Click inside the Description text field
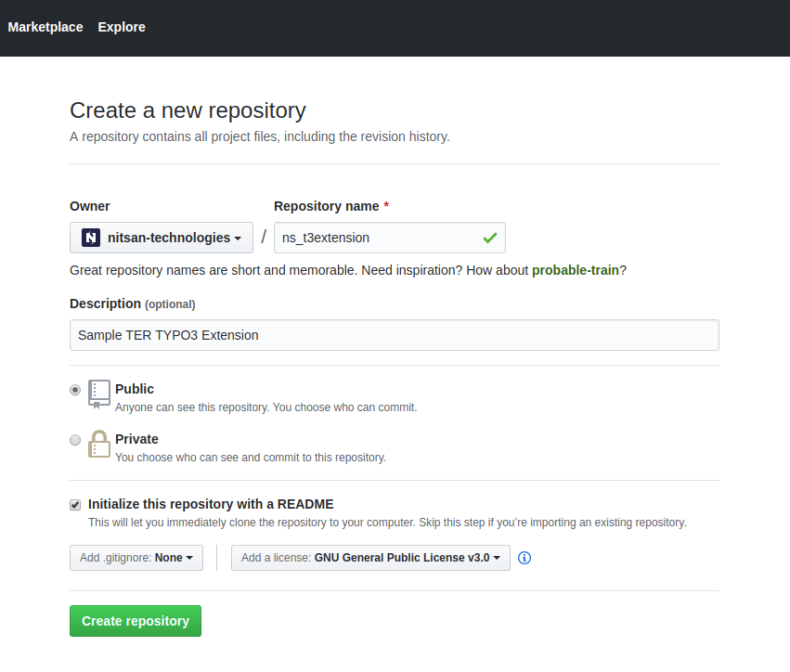This screenshot has width=790, height=672. tap(394, 335)
